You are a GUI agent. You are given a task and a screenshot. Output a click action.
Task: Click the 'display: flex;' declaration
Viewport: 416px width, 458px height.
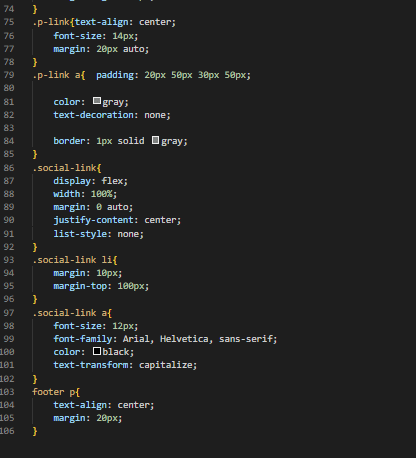pyautogui.click(x=90, y=181)
